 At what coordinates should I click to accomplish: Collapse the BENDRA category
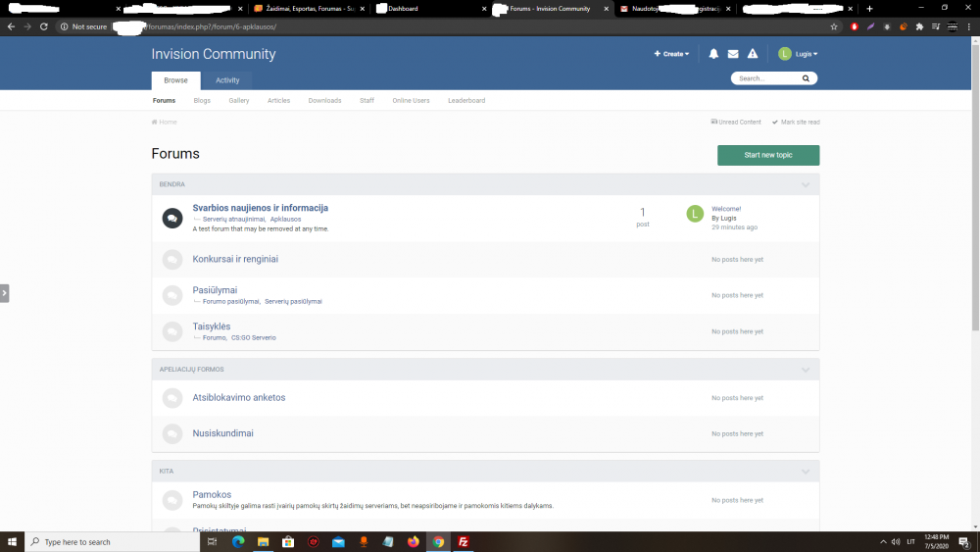(806, 184)
